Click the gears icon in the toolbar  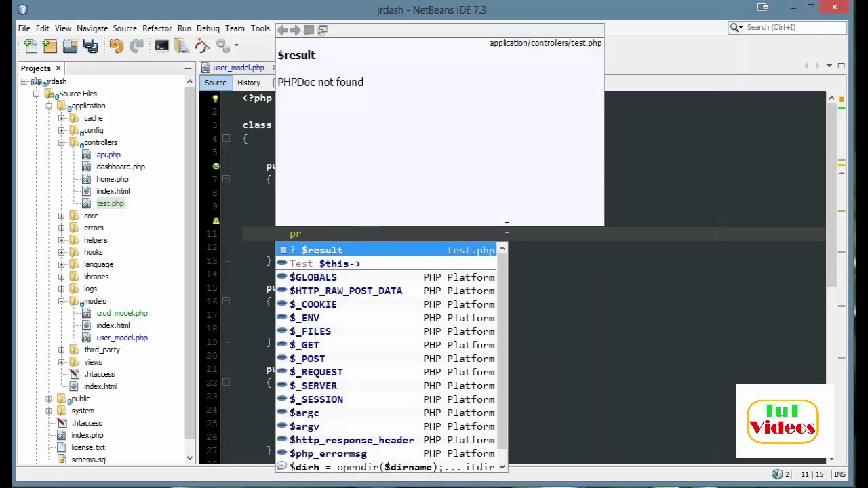[222, 45]
